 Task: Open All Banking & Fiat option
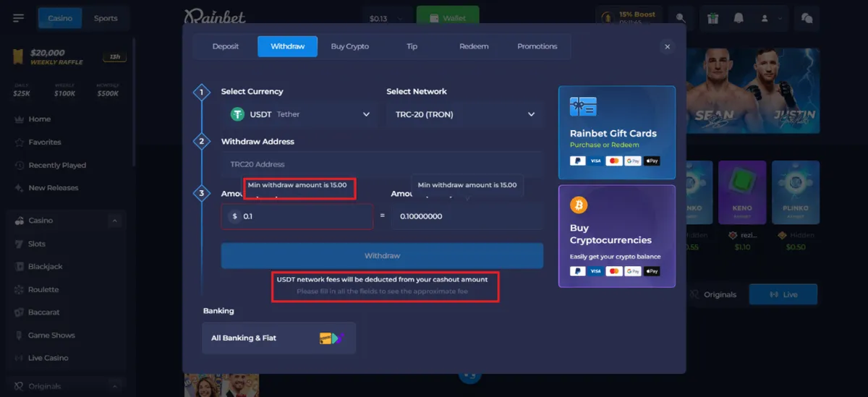tap(279, 338)
